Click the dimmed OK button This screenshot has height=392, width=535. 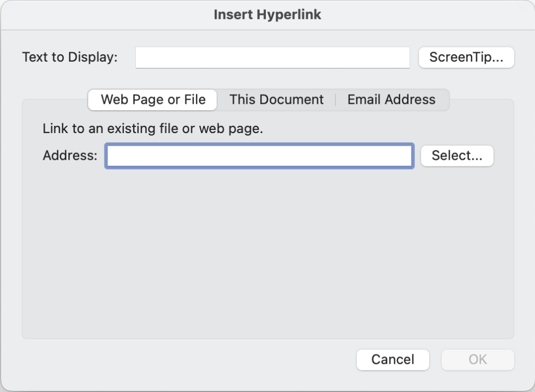478,359
